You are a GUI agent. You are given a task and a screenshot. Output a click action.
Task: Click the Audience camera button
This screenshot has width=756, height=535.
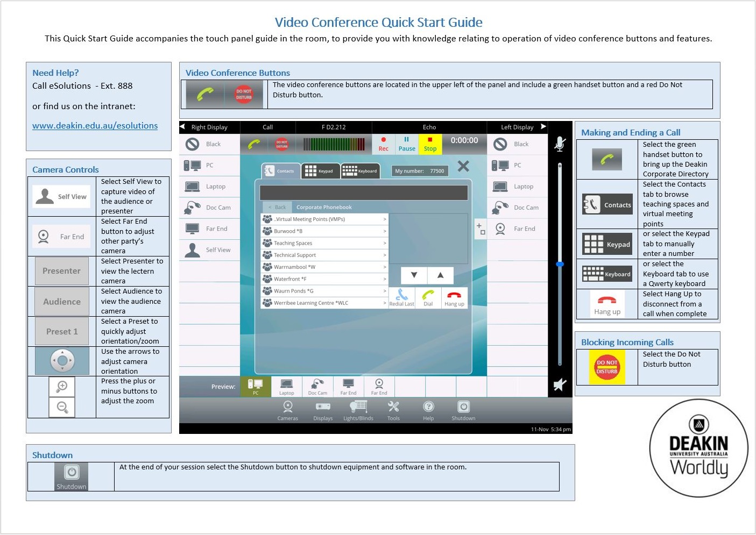point(62,302)
